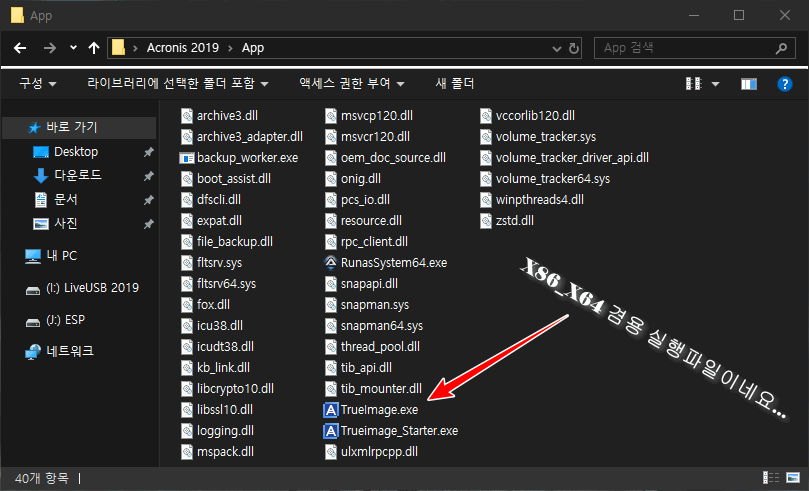
Task: Expand the address bar history dropdown
Action: point(557,48)
